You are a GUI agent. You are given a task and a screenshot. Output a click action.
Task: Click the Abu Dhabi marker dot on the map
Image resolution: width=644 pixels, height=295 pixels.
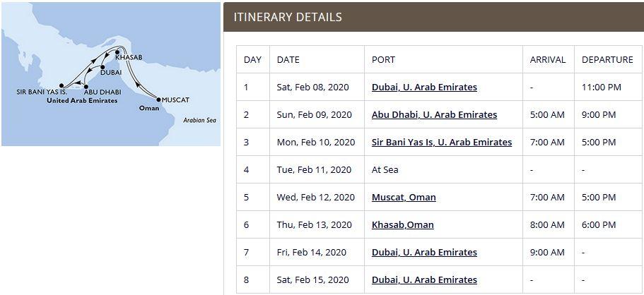coord(86,86)
